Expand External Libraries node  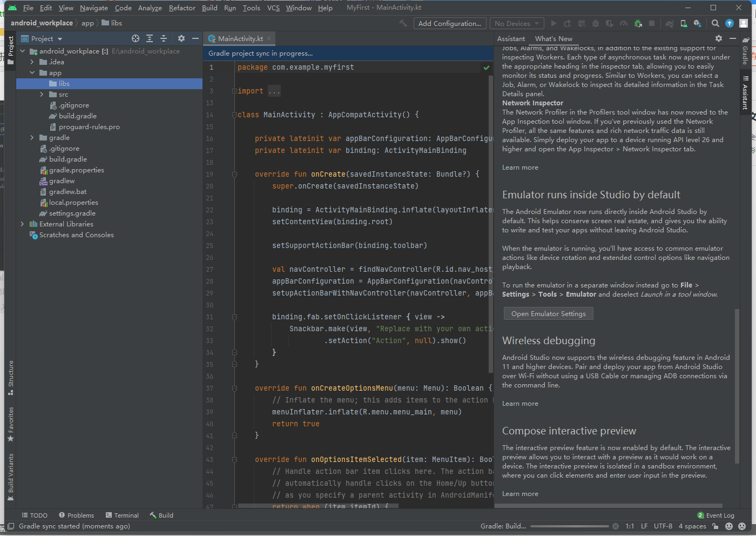(x=23, y=224)
